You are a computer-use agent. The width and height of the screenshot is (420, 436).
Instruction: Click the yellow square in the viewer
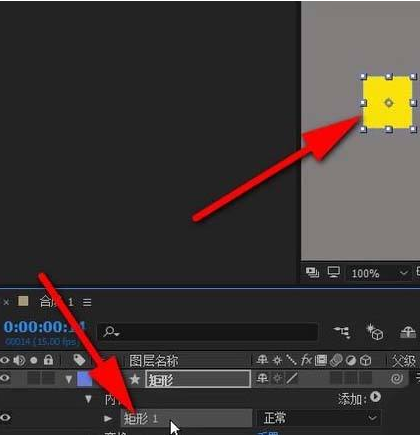click(388, 102)
